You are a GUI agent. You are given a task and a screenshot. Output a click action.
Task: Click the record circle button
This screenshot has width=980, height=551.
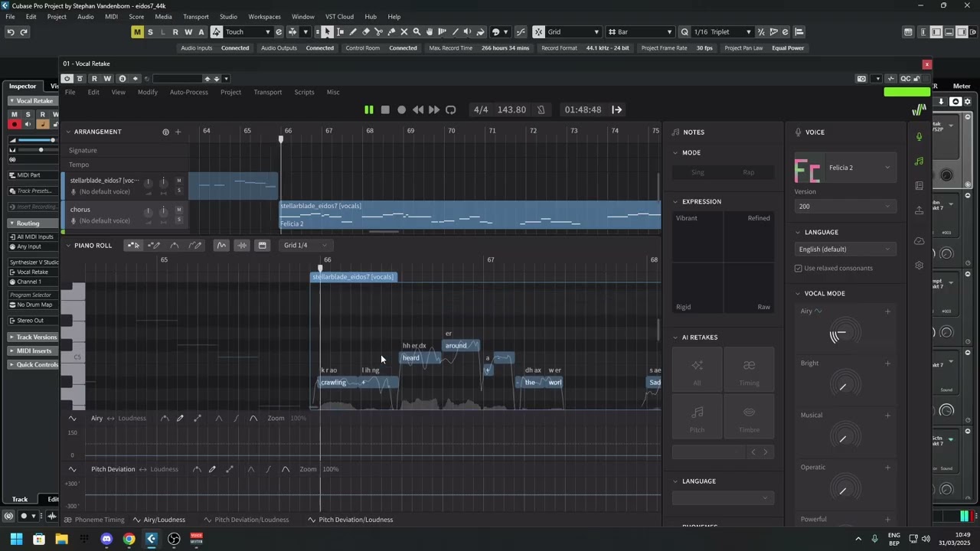[x=401, y=110]
